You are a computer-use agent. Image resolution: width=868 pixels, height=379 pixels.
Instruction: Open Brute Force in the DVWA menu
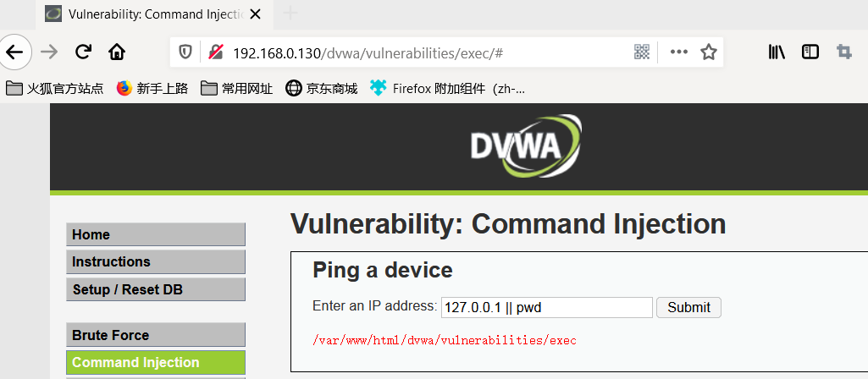click(x=156, y=335)
